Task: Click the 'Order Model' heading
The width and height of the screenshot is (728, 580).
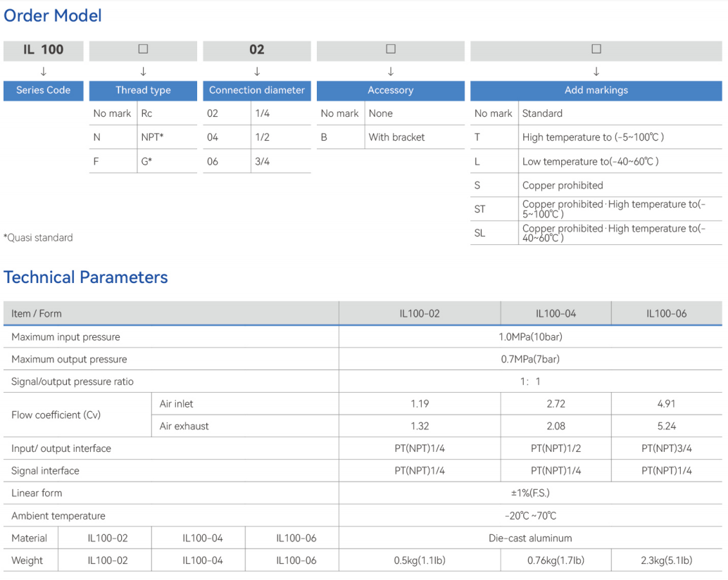Action: pyautogui.click(x=53, y=15)
